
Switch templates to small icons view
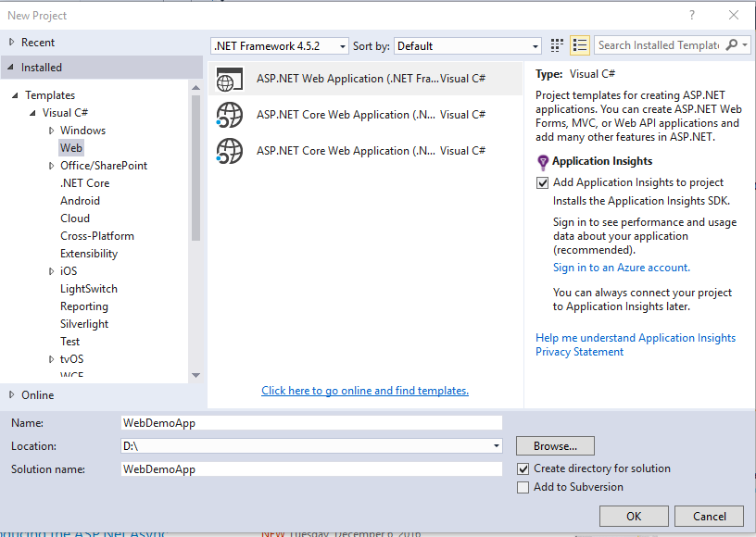click(x=556, y=44)
